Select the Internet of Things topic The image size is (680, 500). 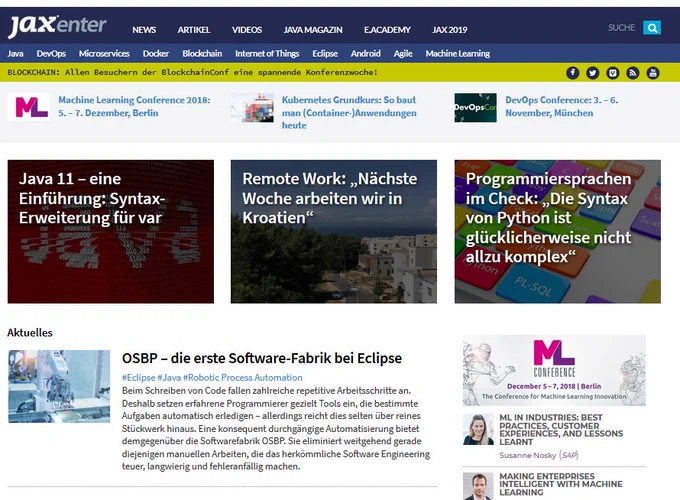click(267, 53)
